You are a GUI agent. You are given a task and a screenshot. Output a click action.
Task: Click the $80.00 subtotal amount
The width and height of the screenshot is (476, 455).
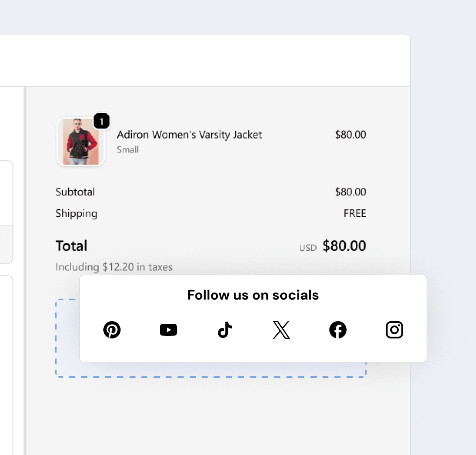pyautogui.click(x=350, y=192)
